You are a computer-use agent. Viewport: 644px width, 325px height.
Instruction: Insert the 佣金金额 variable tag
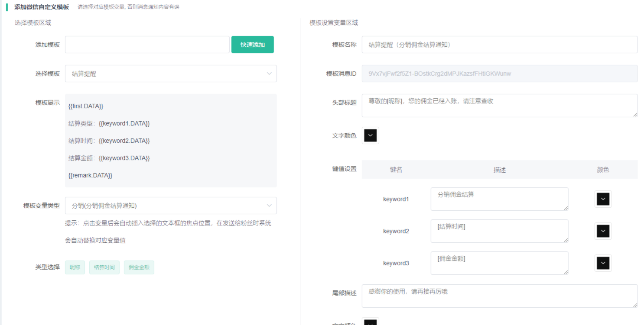(x=139, y=267)
